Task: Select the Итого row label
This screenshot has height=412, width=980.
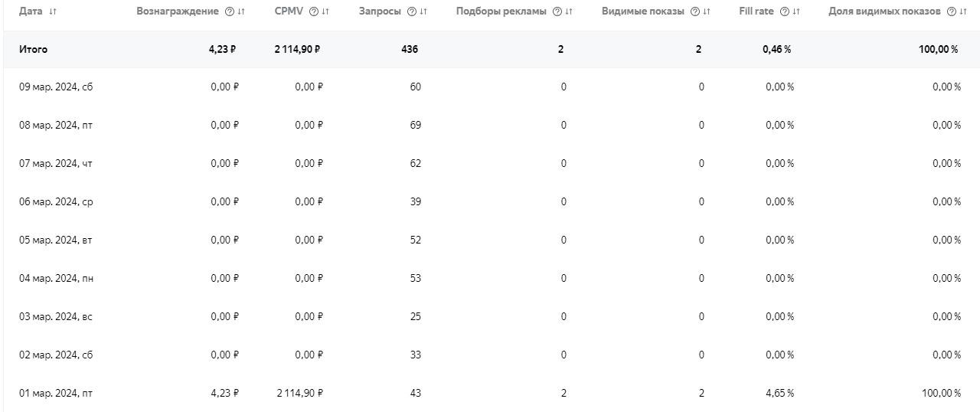Action: coord(33,49)
